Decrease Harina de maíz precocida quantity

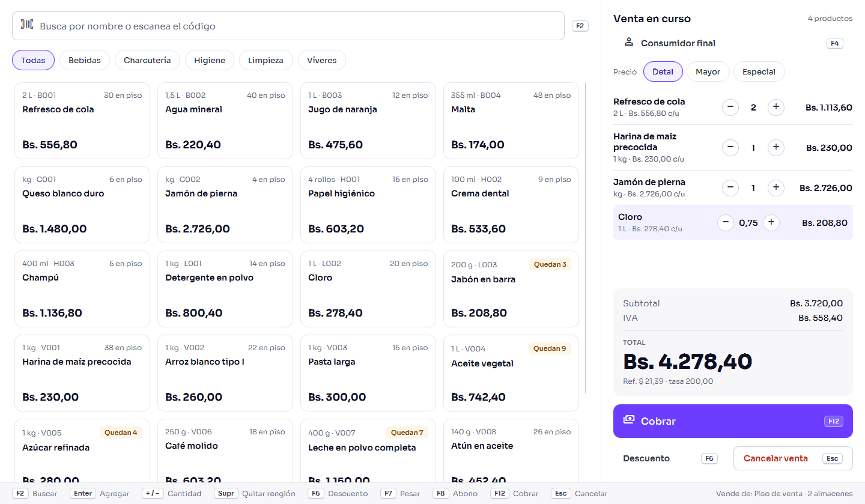pos(730,147)
